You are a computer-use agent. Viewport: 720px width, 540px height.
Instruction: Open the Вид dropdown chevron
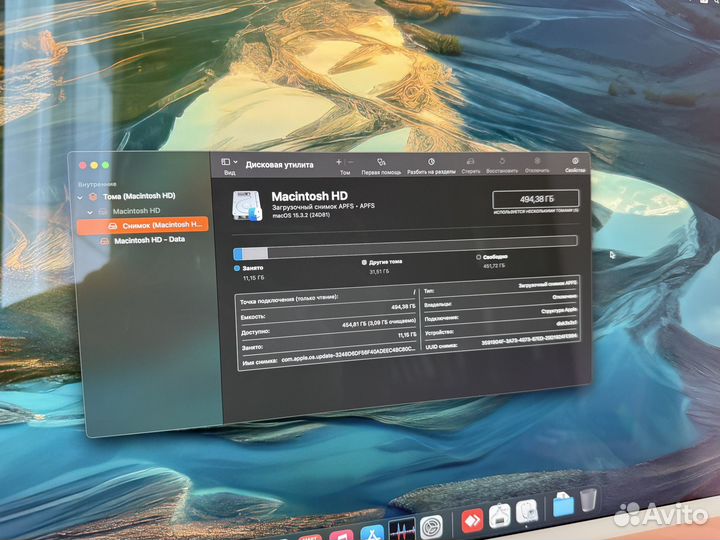pyautogui.click(x=236, y=162)
